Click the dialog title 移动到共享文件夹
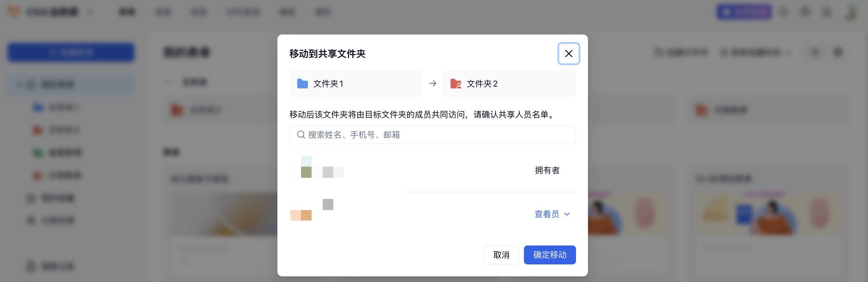This screenshot has width=868, height=282. click(x=327, y=54)
